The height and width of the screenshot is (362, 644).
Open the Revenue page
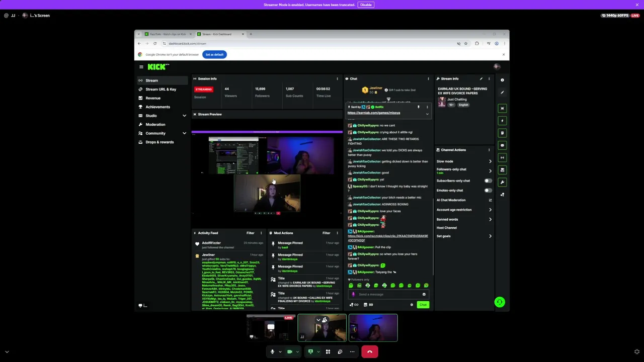click(x=163, y=98)
